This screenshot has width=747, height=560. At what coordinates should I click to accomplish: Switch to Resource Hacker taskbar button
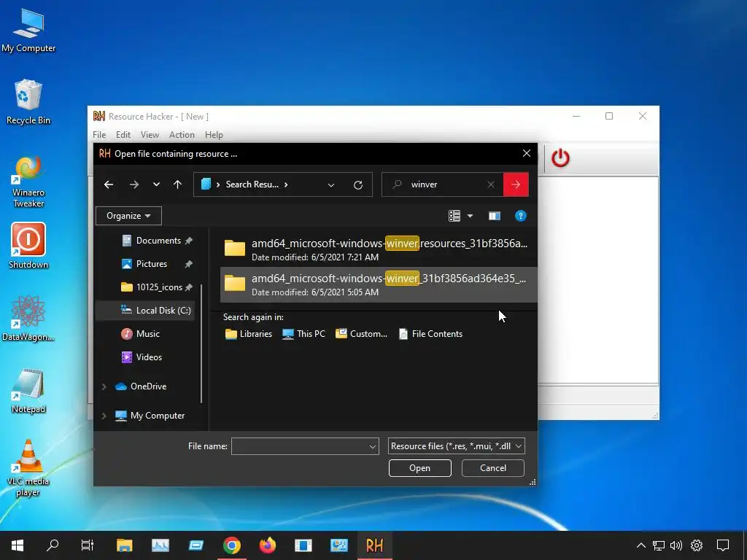(374, 545)
